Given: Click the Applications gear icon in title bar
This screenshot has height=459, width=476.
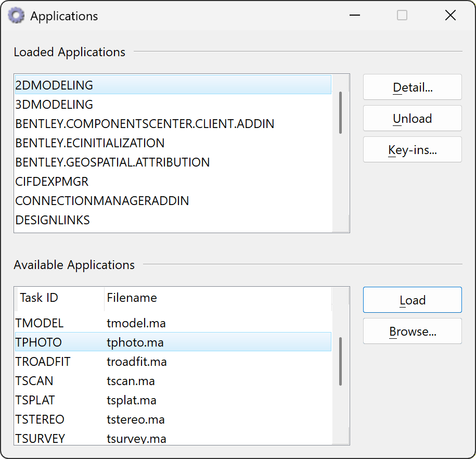Looking at the screenshot, I should pos(16,16).
